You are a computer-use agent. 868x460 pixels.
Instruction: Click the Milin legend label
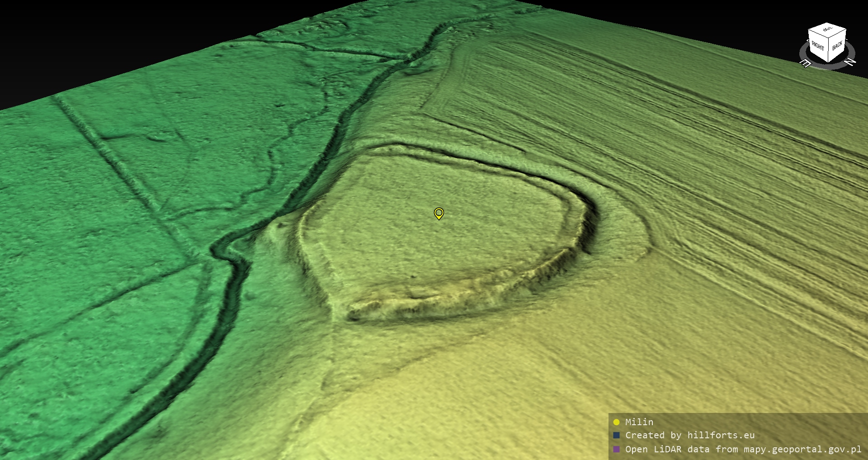point(639,422)
